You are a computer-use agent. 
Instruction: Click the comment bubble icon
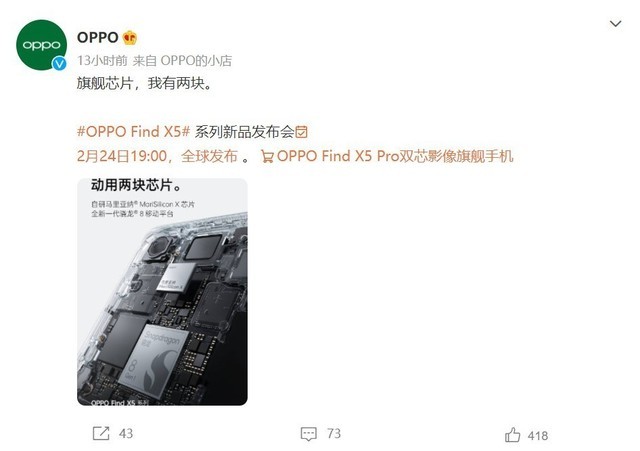point(308,434)
